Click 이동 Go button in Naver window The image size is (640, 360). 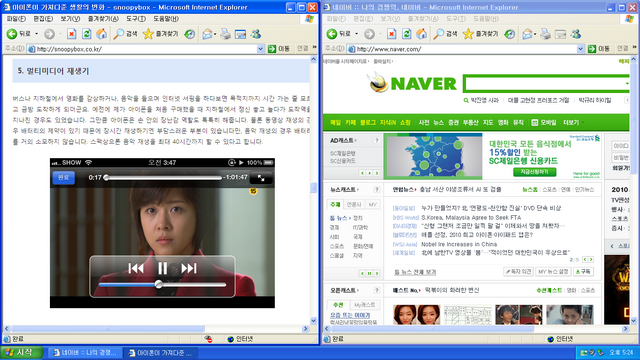tap(599, 49)
